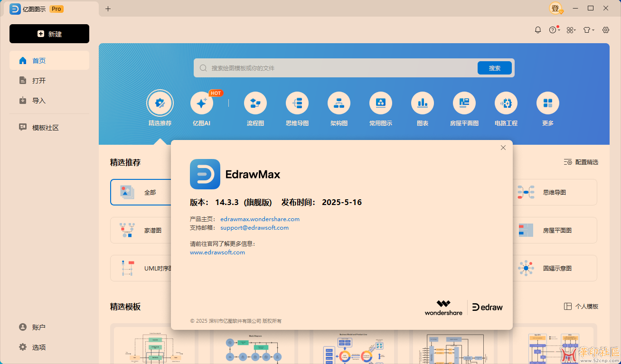Viewport: 621px width, 364px height.
Task: Open the notification bell
Action: click(537, 29)
